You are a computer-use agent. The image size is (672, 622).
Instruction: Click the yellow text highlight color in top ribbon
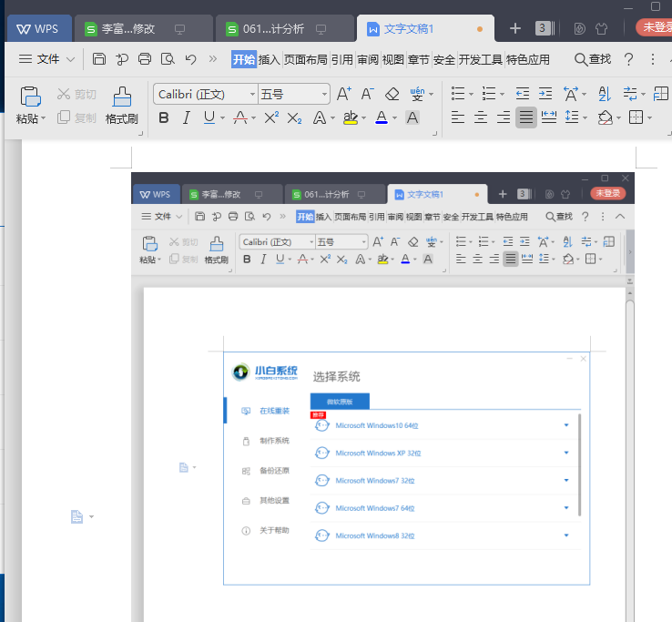(x=351, y=117)
